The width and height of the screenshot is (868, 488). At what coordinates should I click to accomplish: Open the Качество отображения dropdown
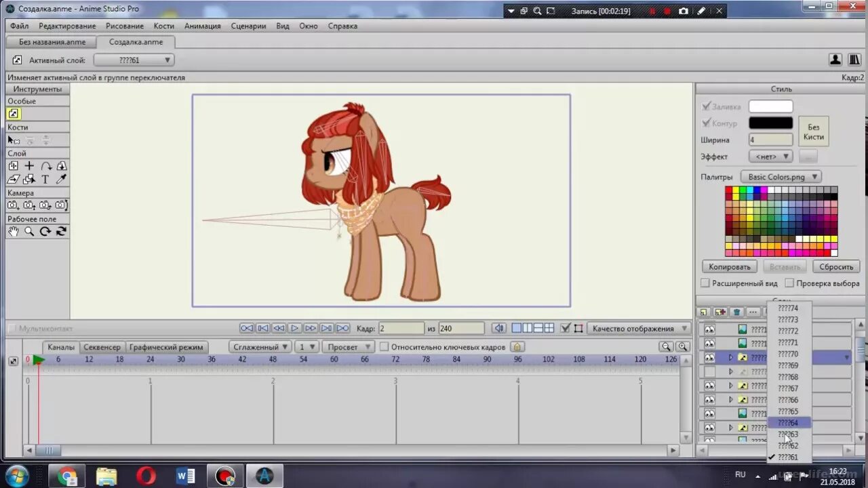[639, 329]
